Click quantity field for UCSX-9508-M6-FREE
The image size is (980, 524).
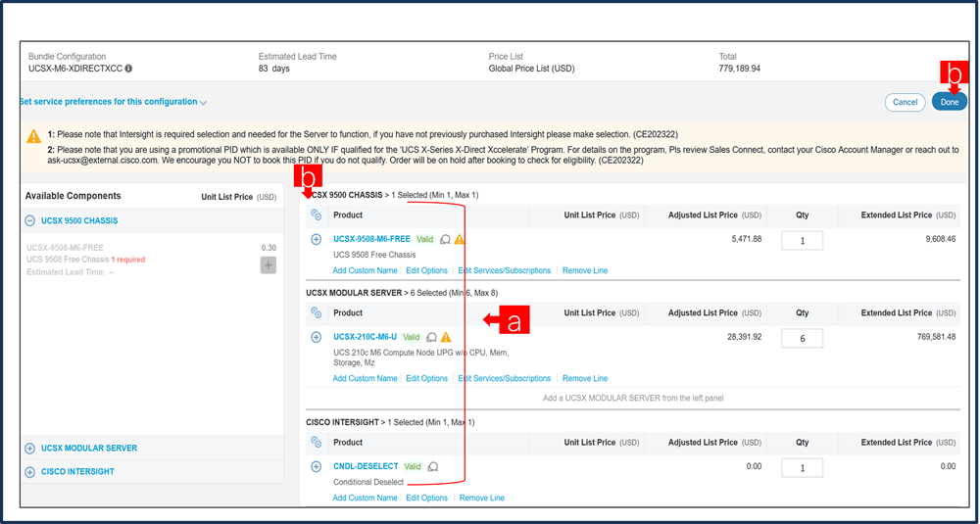[803, 241]
